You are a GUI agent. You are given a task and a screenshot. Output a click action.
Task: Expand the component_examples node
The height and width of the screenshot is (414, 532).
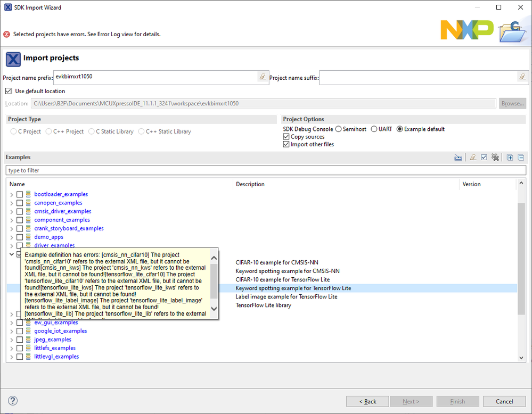pyautogui.click(x=12, y=220)
